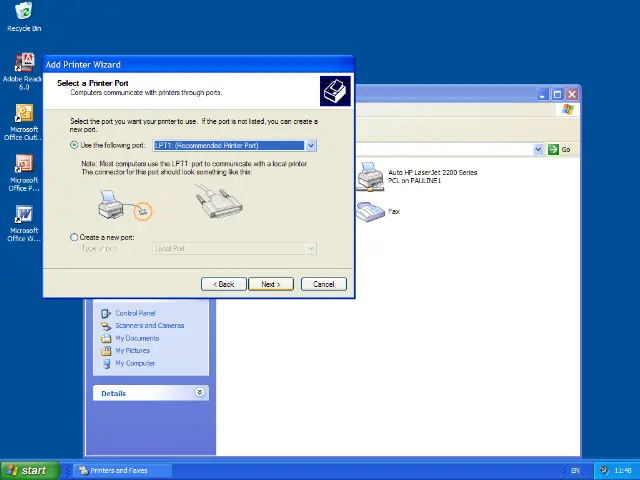Image resolution: width=640 pixels, height=480 pixels.
Task: Click the green Go arrow icon
Action: click(553, 149)
